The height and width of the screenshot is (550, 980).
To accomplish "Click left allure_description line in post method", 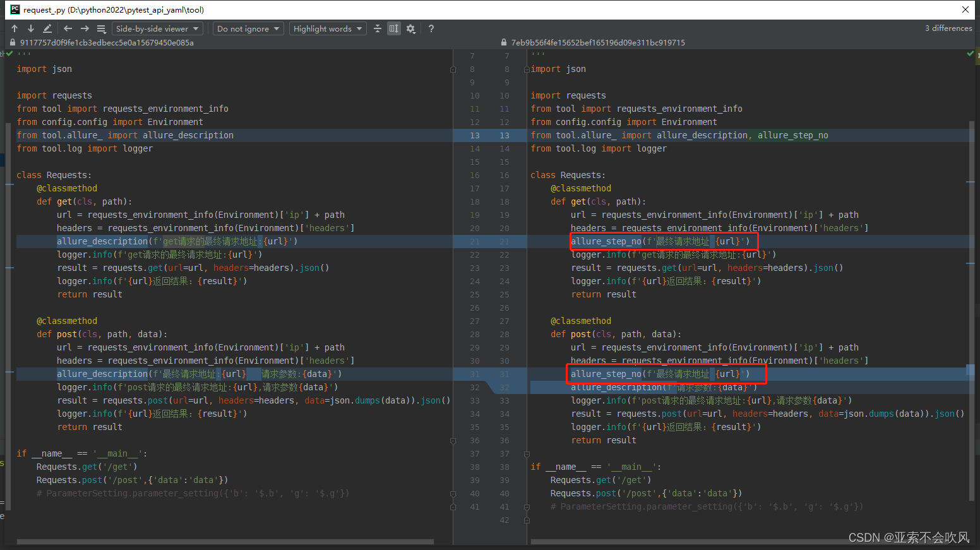I will tap(199, 374).
